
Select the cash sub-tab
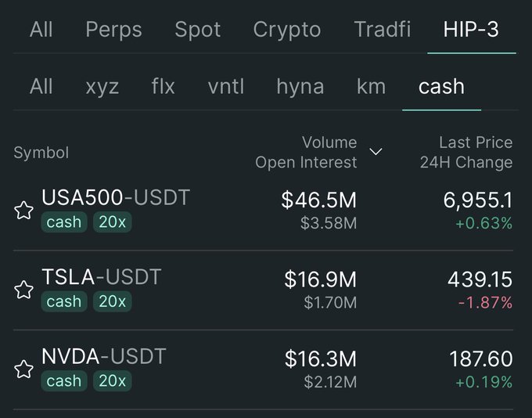click(441, 86)
